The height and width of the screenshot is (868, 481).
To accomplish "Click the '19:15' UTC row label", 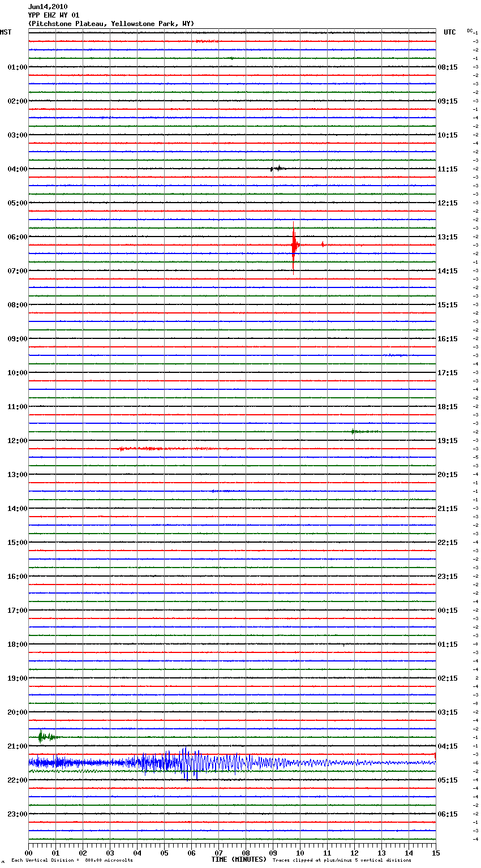I will (x=448, y=441).
